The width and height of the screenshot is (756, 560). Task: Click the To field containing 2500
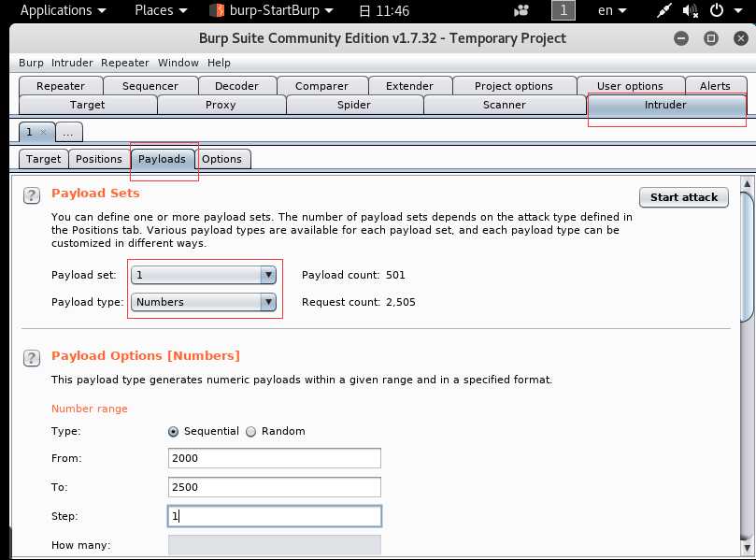pyautogui.click(x=275, y=487)
